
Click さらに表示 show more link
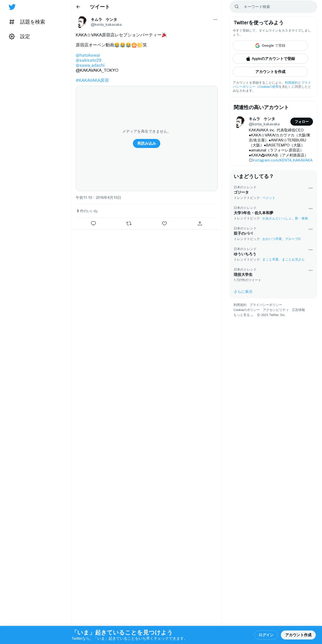[x=243, y=292]
